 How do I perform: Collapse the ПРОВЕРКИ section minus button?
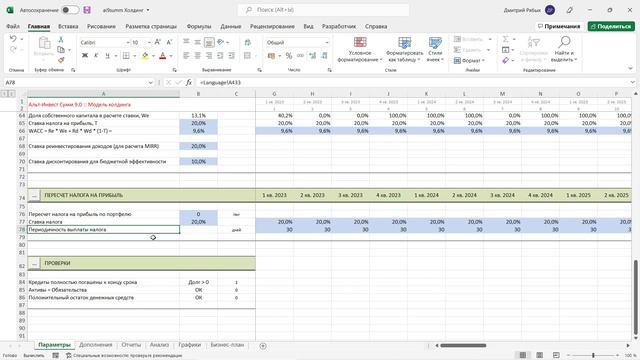[x=34, y=264]
